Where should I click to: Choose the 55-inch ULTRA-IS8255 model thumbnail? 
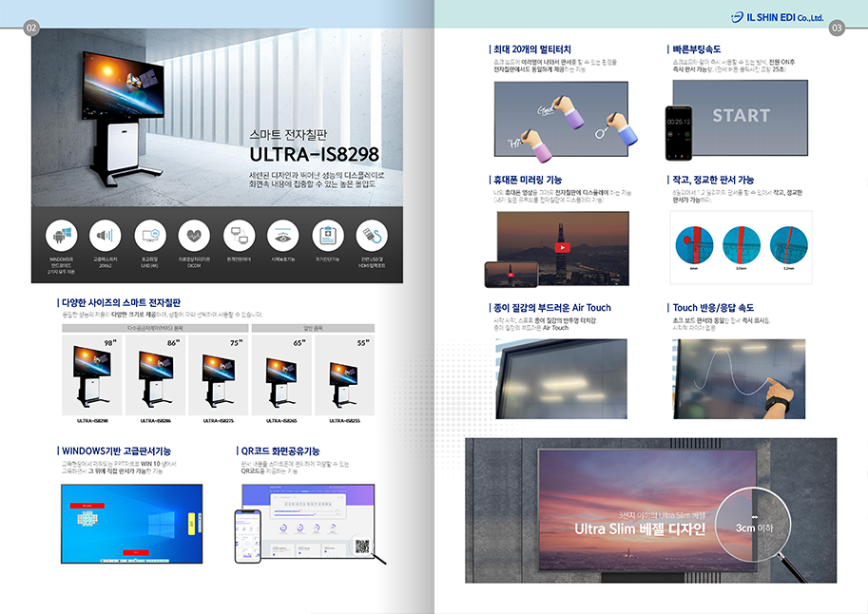click(x=345, y=379)
